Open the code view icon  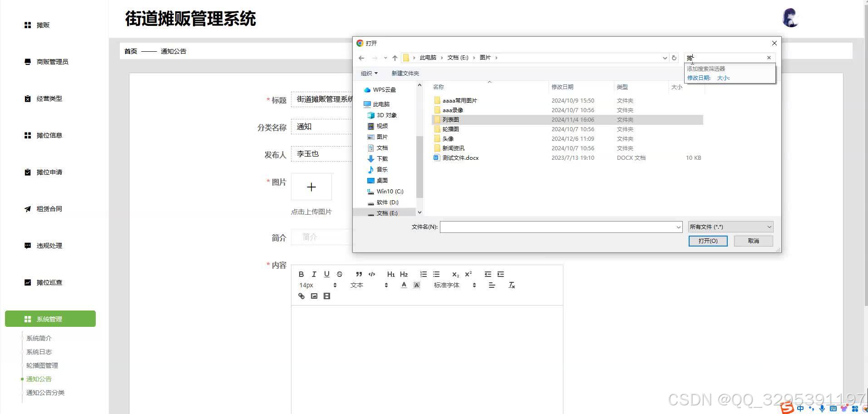pyautogui.click(x=371, y=274)
